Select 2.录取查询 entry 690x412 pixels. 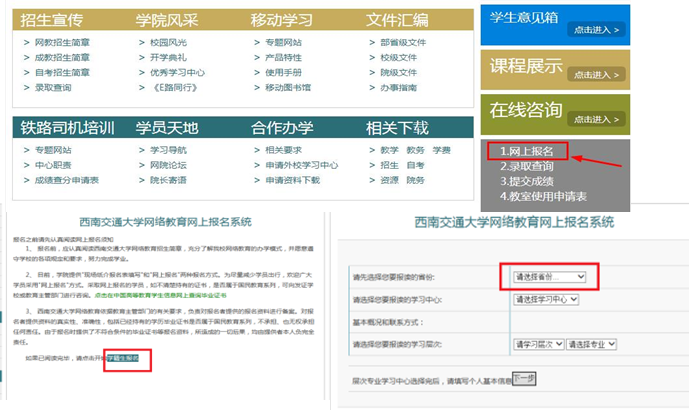(x=527, y=166)
